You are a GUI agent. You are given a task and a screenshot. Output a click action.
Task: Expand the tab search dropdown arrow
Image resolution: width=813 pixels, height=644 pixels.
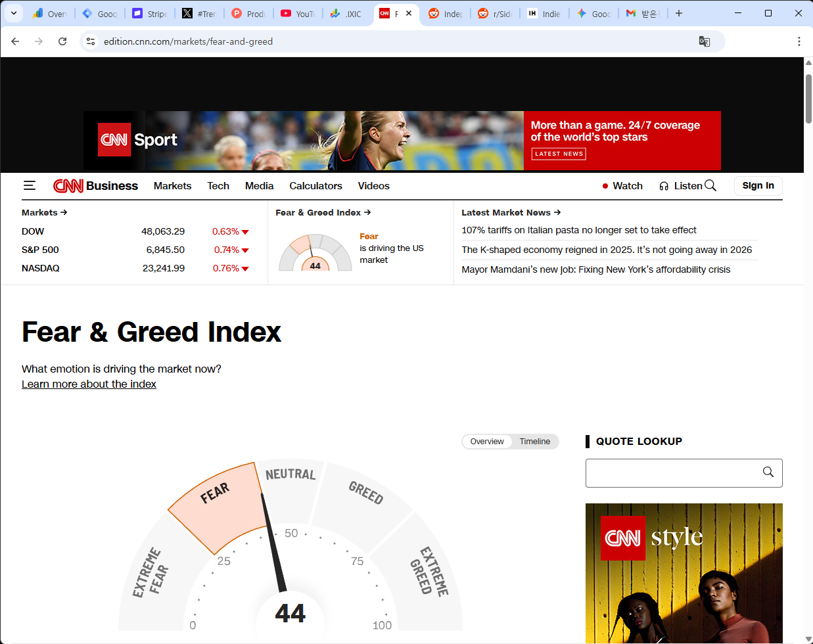(x=13, y=13)
